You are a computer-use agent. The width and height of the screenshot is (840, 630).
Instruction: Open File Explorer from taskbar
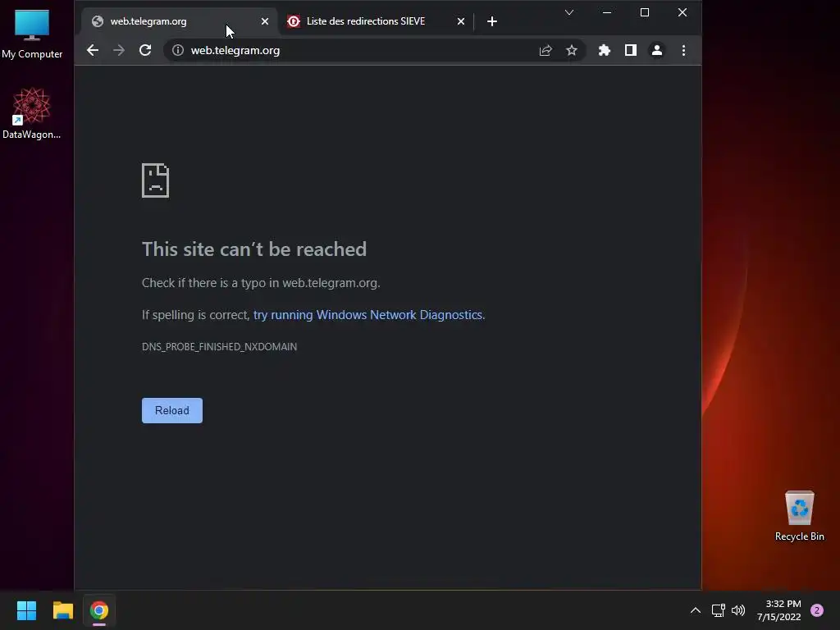click(x=62, y=610)
